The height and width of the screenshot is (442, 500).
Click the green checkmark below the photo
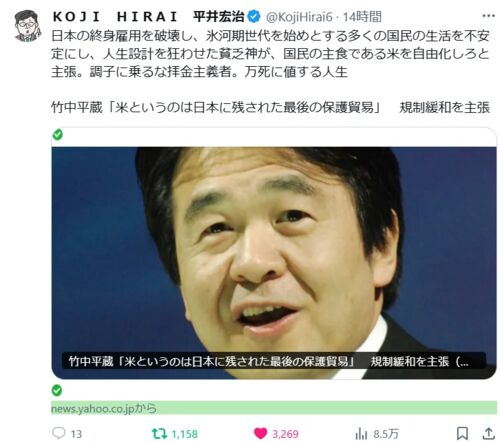[x=57, y=390]
